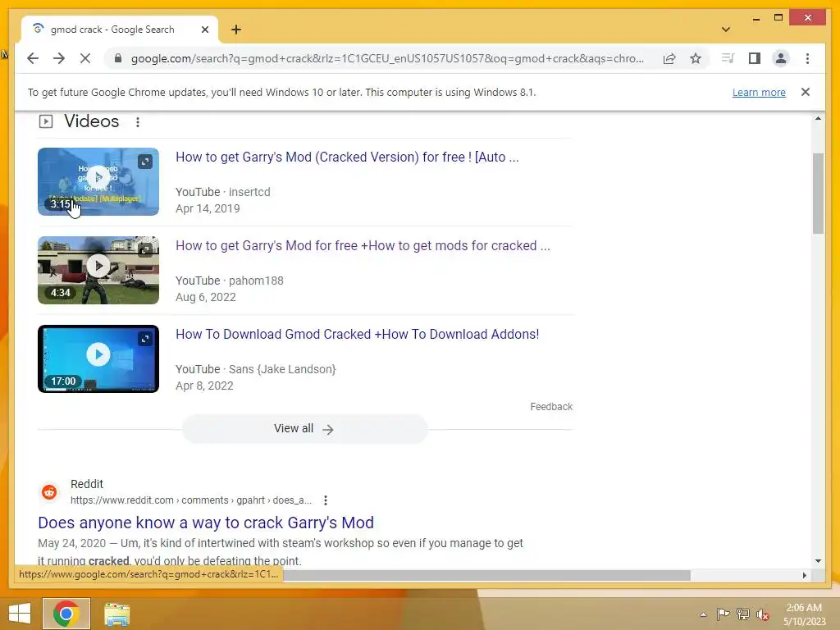Stop loading the page
The width and height of the screenshot is (840, 630).
pyautogui.click(x=85, y=58)
